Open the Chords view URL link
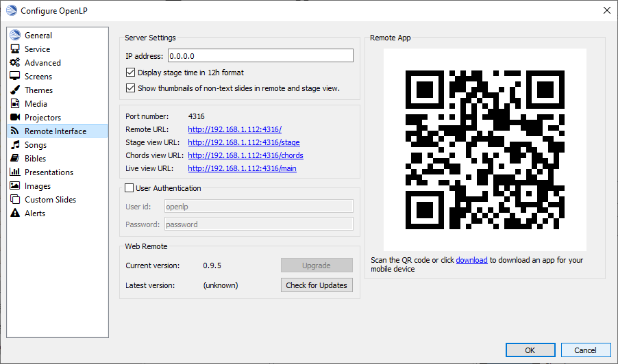 (x=245, y=155)
